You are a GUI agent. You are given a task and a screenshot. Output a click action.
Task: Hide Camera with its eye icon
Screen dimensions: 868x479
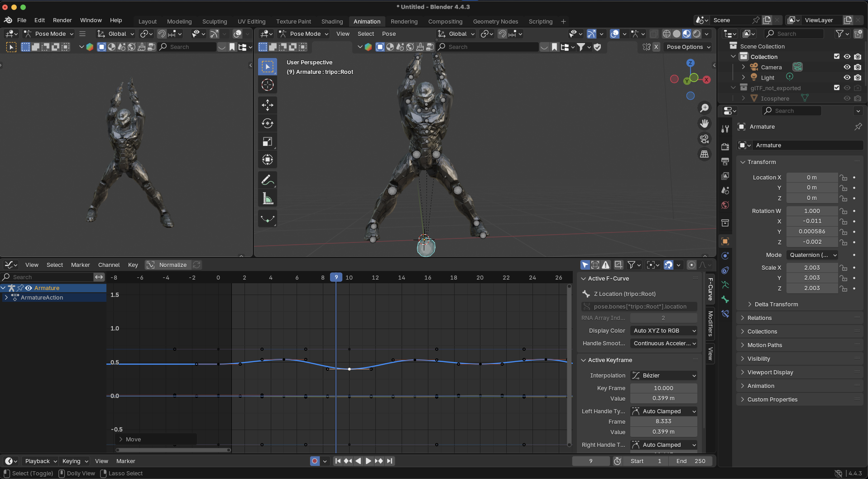pyautogui.click(x=847, y=67)
